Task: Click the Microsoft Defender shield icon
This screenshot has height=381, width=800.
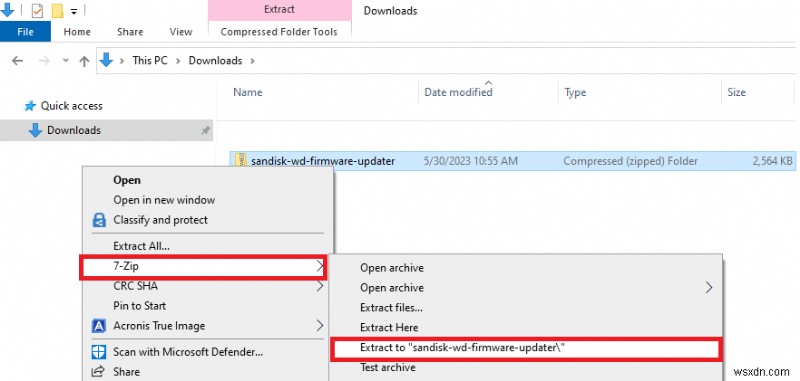Action: coord(98,352)
